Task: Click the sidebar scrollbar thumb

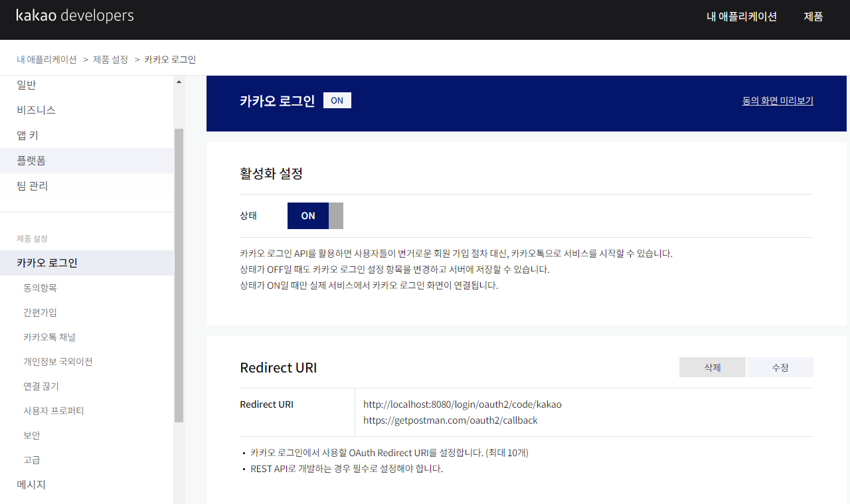Action: tap(179, 276)
